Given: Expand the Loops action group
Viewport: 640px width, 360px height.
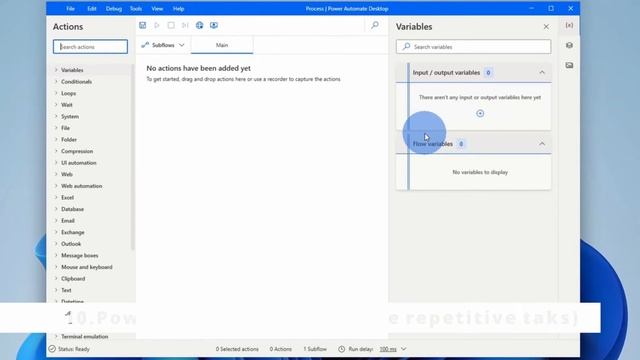Looking at the screenshot, I should tap(56, 93).
